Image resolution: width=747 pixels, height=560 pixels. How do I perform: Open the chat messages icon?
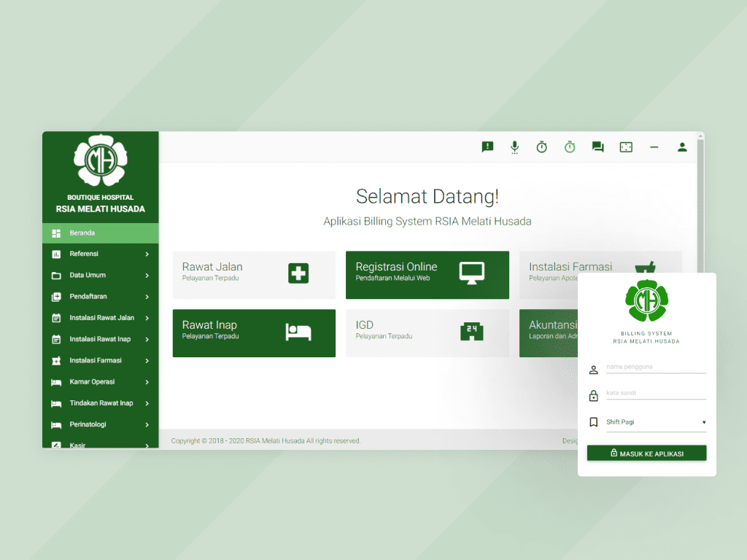pyautogui.click(x=597, y=147)
